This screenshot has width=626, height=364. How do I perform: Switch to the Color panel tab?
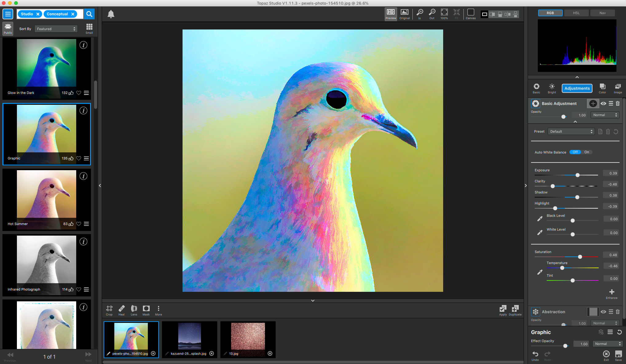click(x=603, y=88)
